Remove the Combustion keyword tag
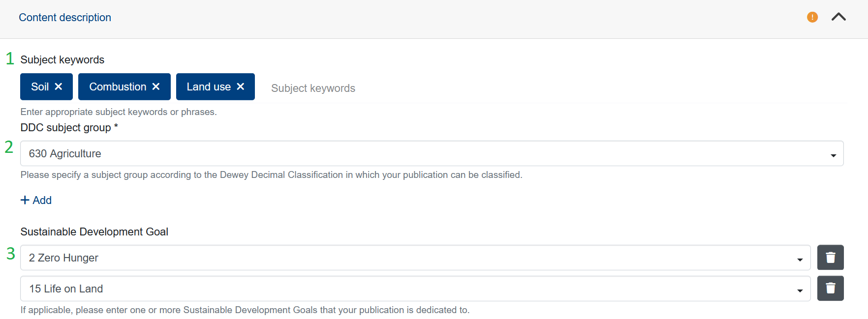The width and height of the screenshot is (868, 319). pos(156,87)
